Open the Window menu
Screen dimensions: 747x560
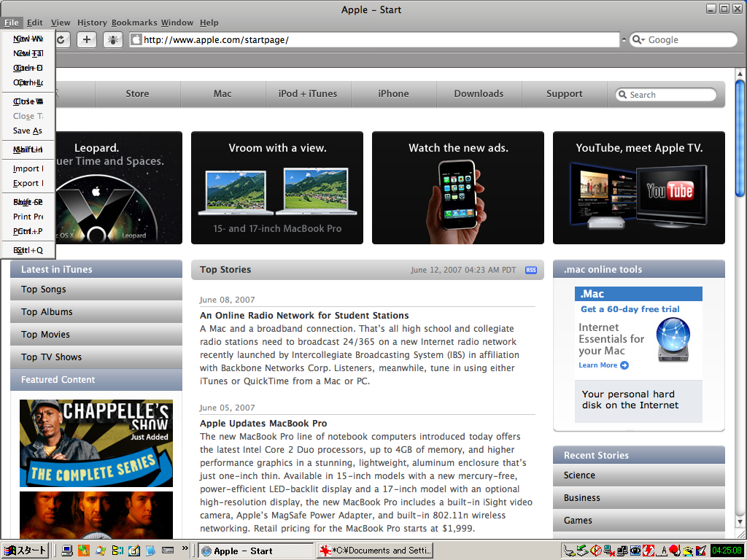point(177,23)
